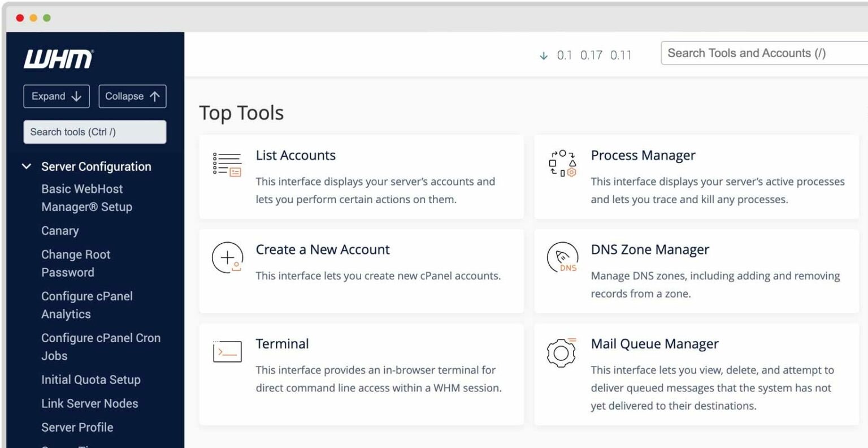Select Canary from the sidebar
Screen dimensions: 868x448
(60, 231)
